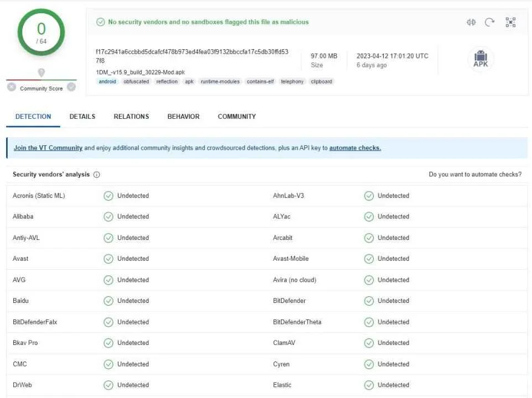Click the android tag
This screenshot has height=398, width=532.
[107, 82]
